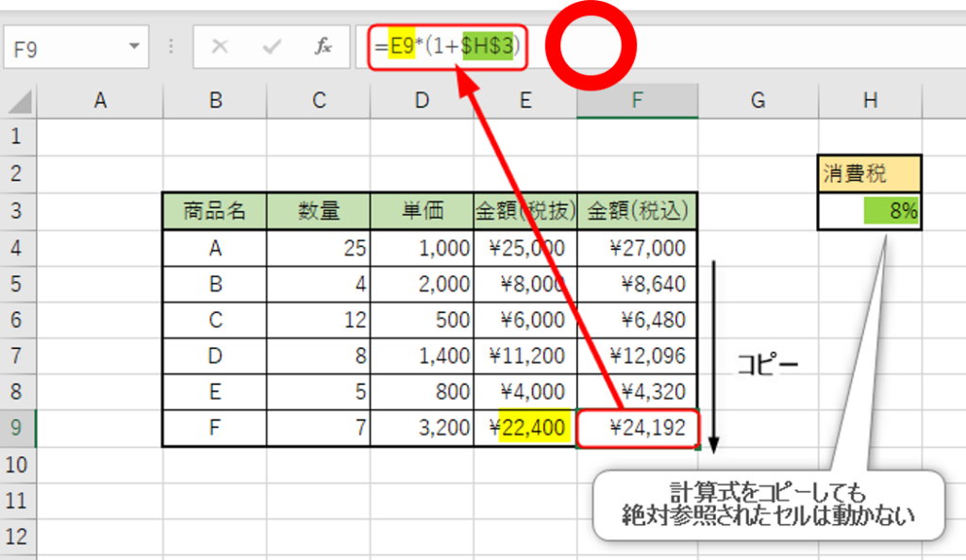Click yellow highlighted cell ¥22,400
The height and width of the screenshot is (560, 966).
(x=525, y=428)
